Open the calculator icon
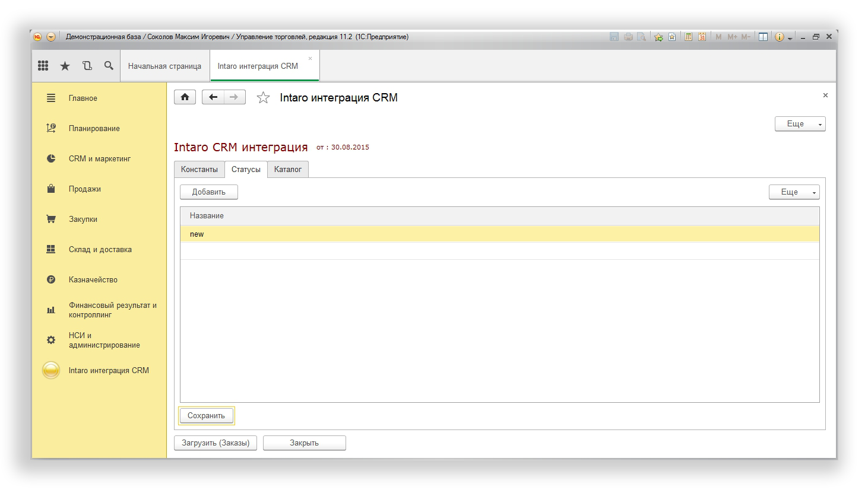The image size is (868, 490). point(689,37)
